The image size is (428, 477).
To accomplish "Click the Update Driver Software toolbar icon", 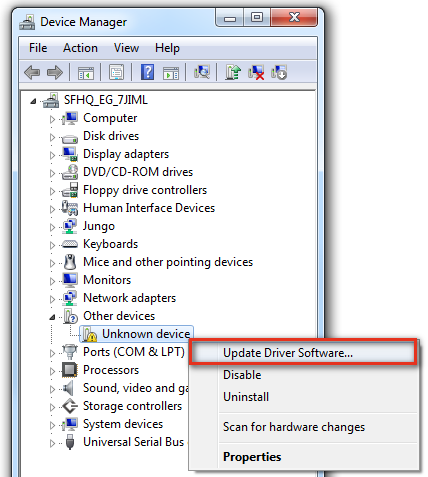I will pyautogui.click(x=233, y=72).
